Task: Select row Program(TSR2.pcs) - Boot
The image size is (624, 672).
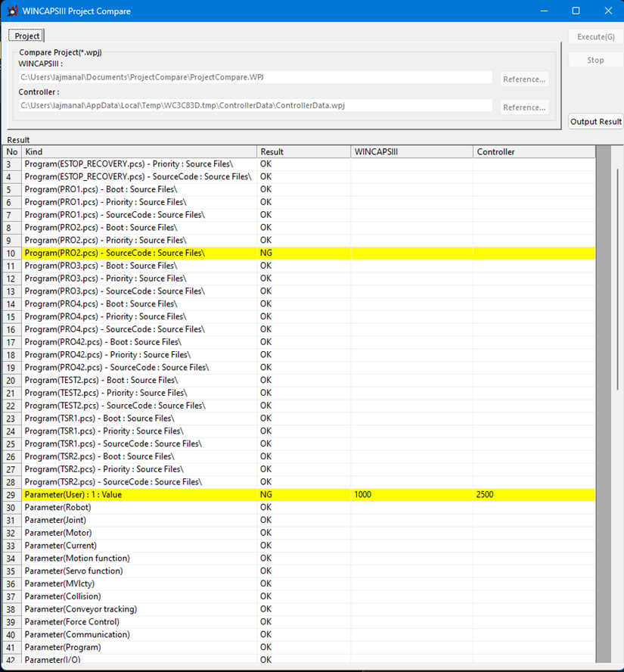Action: point(299,456)
